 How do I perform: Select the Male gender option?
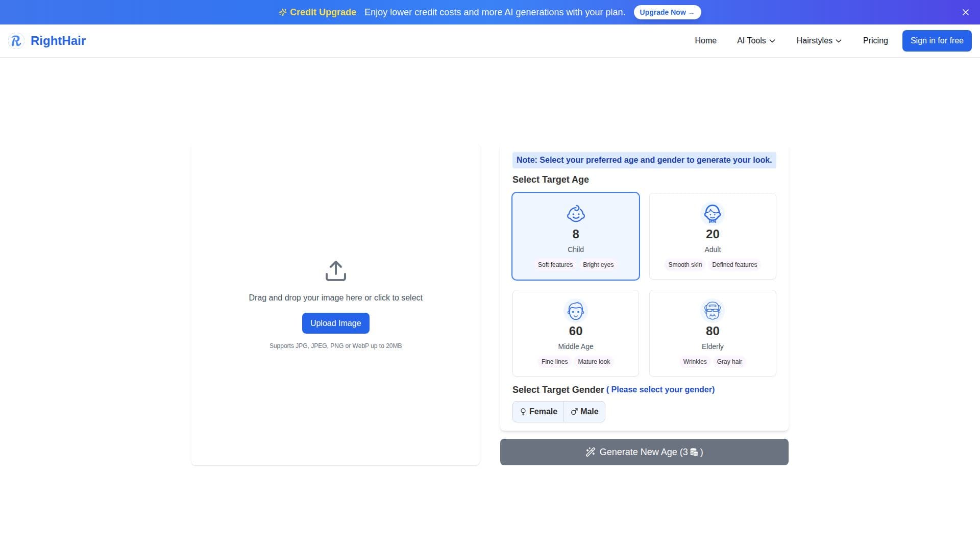(584, 412)
